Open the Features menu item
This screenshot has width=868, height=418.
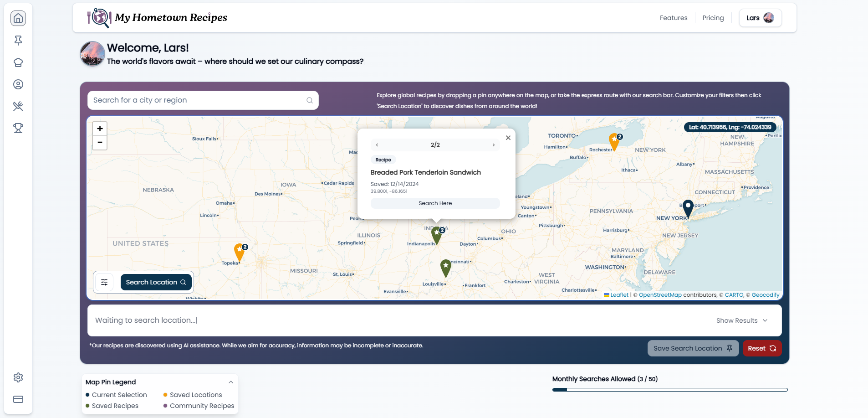pyautogui.click(x=673, y=18)
